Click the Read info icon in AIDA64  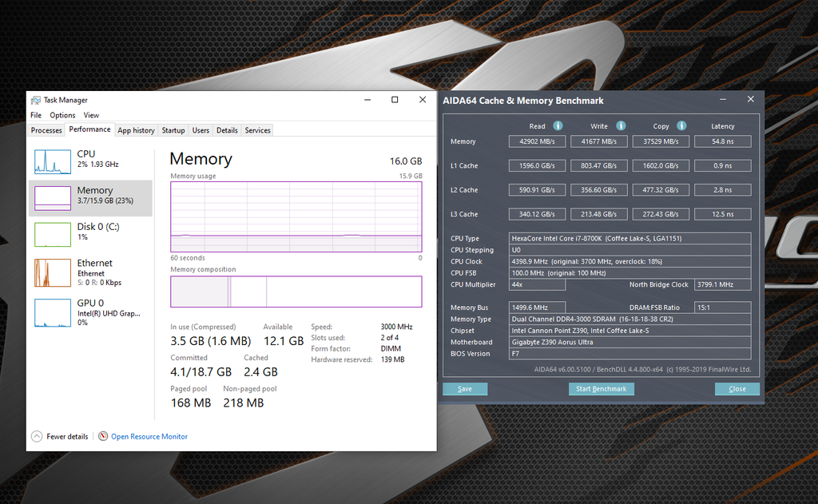click(x=558, y=125)
